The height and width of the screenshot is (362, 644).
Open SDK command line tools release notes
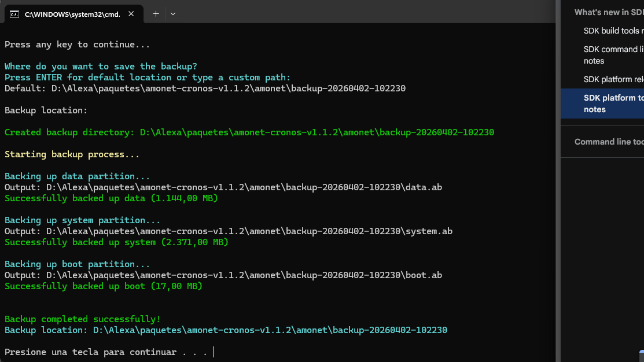click(613, 54)
